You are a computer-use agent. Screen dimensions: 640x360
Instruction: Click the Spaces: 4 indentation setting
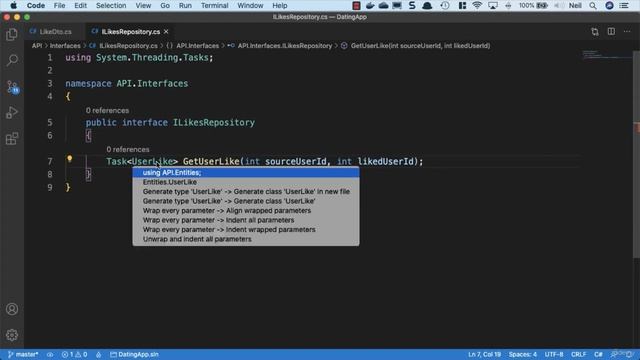click(x=522, y=354)
